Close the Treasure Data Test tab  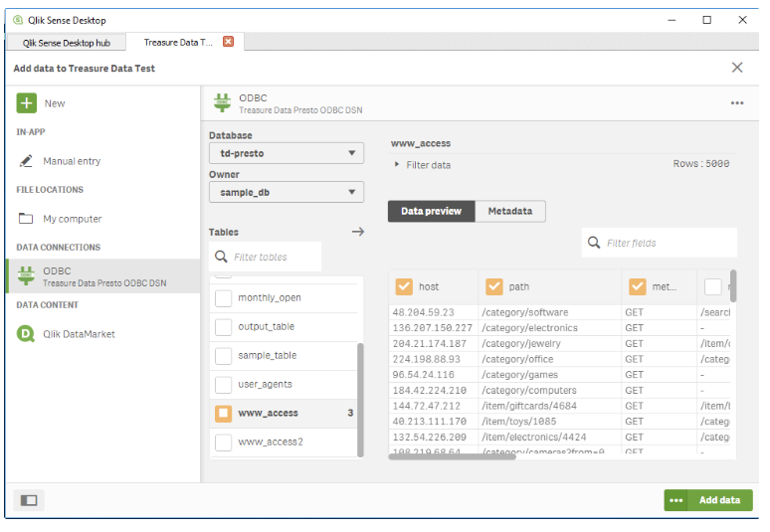[229, 42]
